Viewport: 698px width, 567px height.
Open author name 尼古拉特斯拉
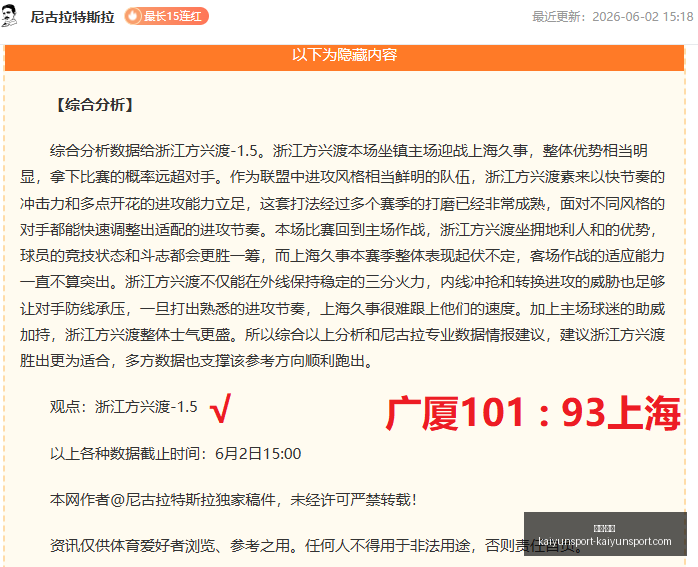[x=72, y=17]
